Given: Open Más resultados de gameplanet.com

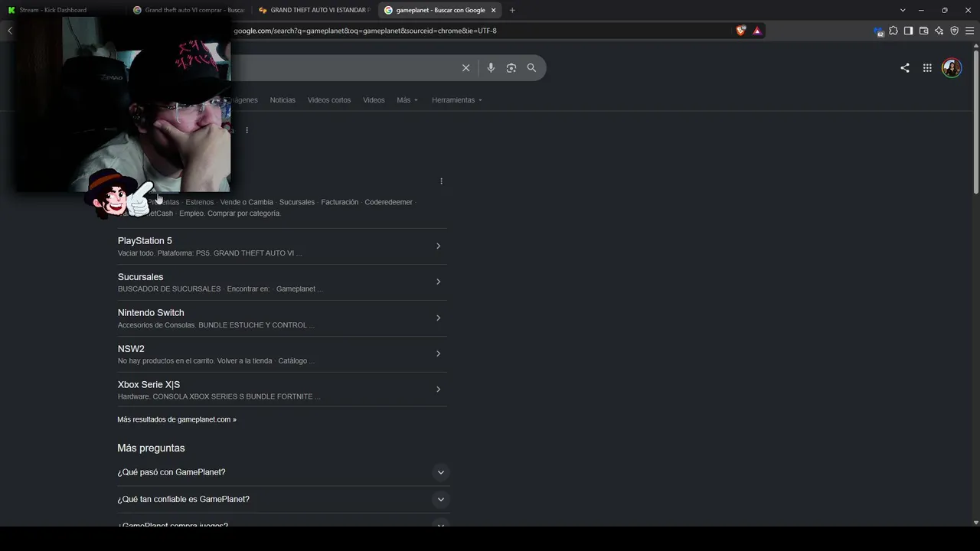Looking at the screenshot, I should coord(177,419).
